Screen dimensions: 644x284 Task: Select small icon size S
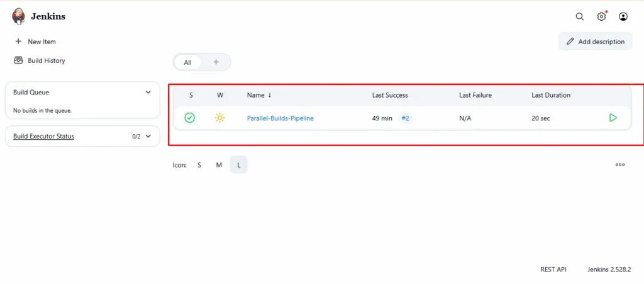[199, 165]
